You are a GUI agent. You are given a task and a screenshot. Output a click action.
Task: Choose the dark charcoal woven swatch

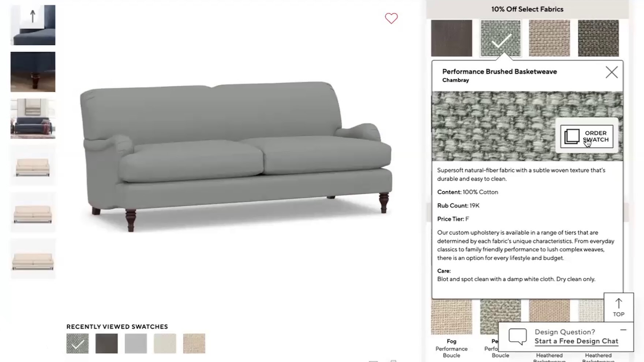tap(598, 38)
